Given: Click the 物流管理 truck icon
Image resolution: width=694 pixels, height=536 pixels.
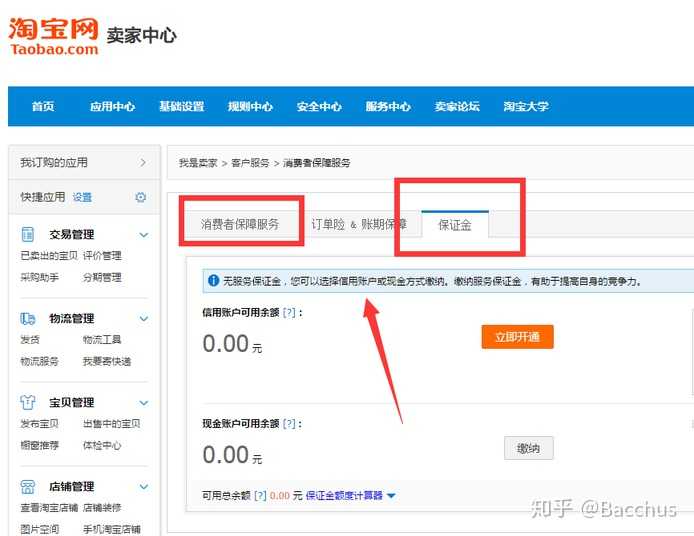Looking at the screenshot, I should coord(28,318).
